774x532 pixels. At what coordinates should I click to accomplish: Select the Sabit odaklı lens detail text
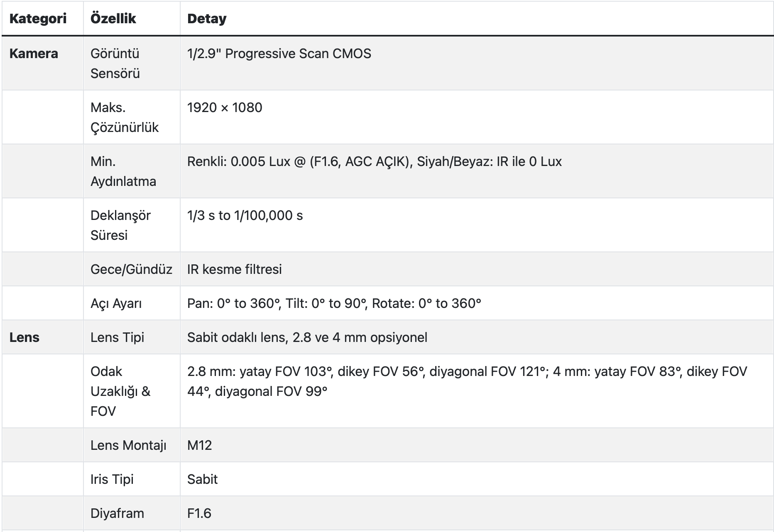(307, 337)
